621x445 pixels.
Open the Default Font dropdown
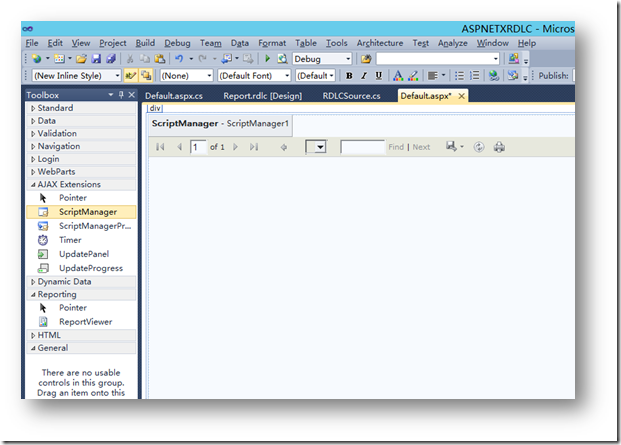287,76
